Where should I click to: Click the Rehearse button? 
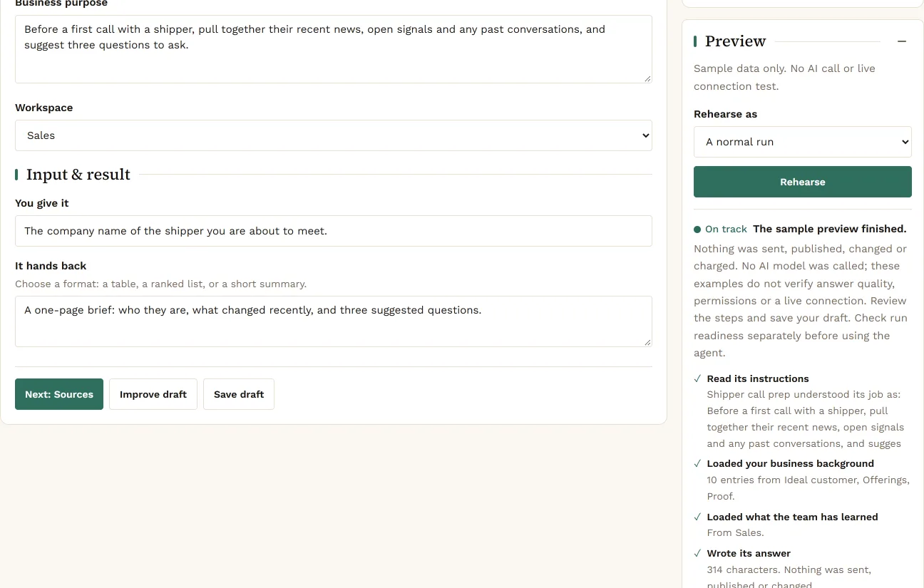[803, 182]
